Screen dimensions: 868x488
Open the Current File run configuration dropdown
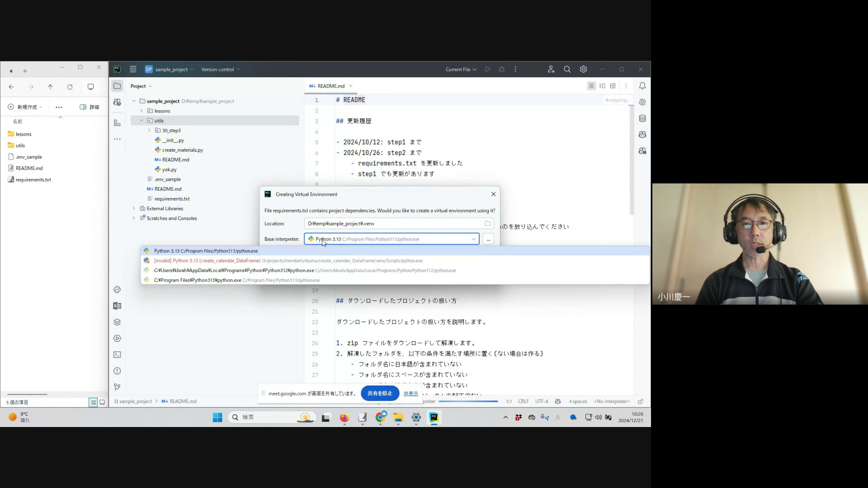461,69
